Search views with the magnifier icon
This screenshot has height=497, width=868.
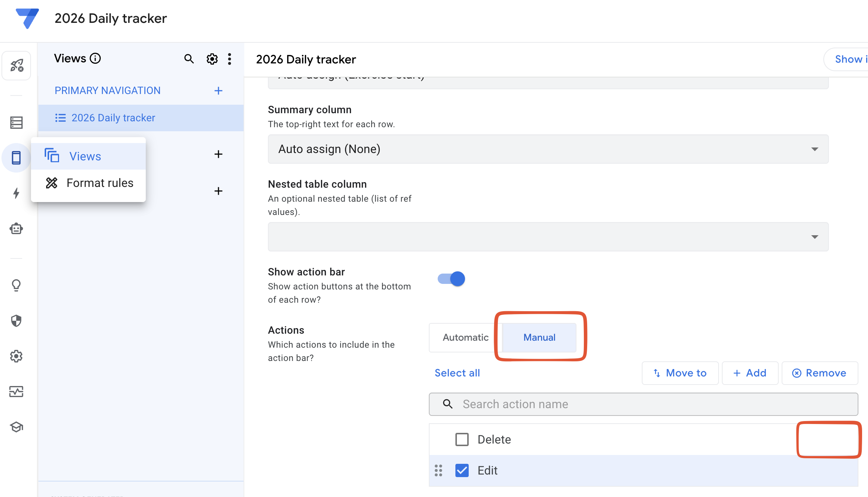(x=189, y=59)
